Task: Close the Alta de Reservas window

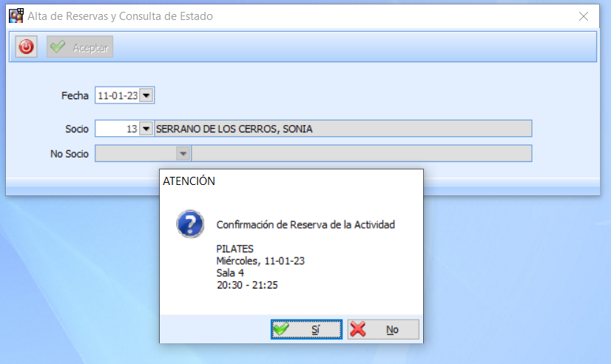Action: pyautogui.click(x=584, y=16)
